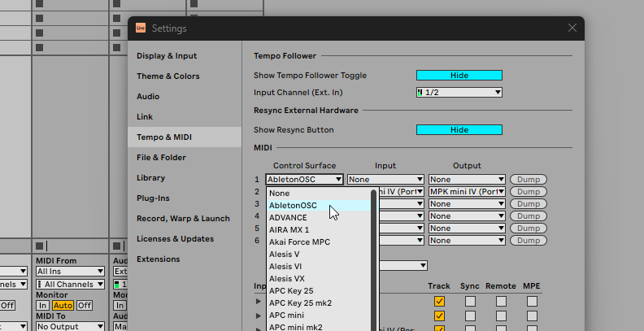Click the Live logo in Settings title bar
The height and width of the screenshot is (331, 644).
141,28
